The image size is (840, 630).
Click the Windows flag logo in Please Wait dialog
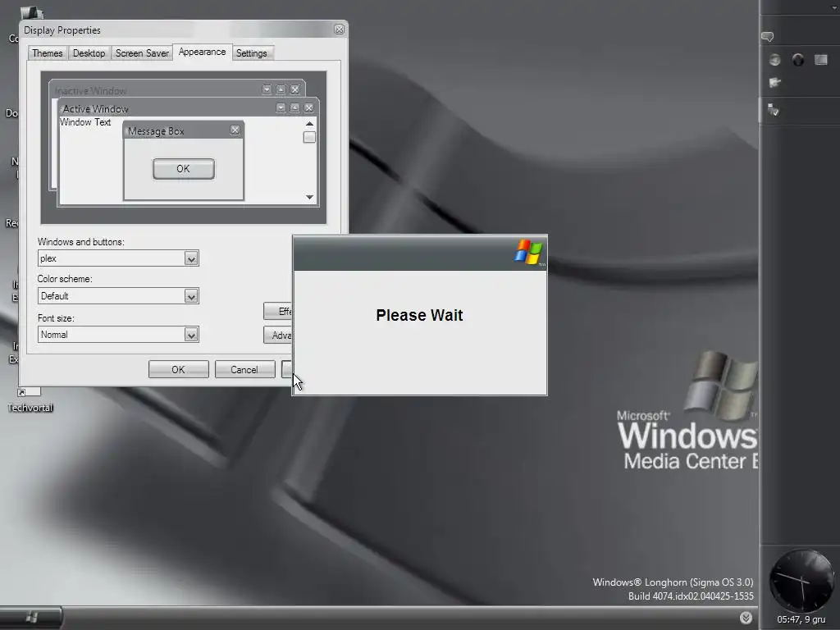[x=528, y=252]
